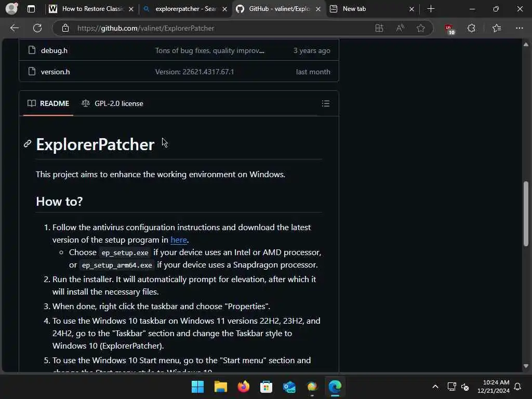The image size is (532, 399).
Task: Click the '3 years ago' timestamp
Action: [312, 50]
